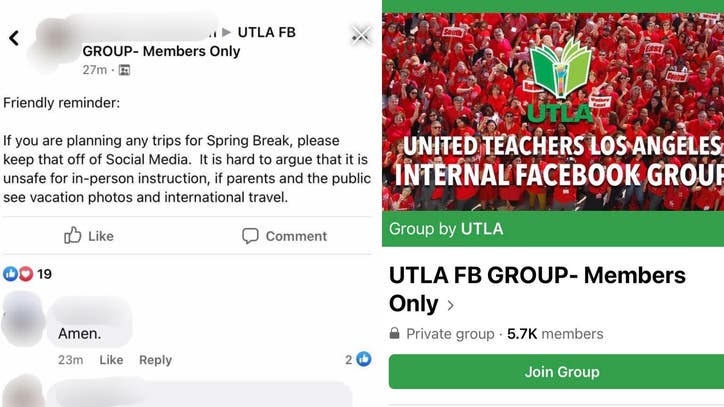The image size is (724, 407).
Task: Open the post's reaction icons showing 19
Action: click(x=18, y=274)
